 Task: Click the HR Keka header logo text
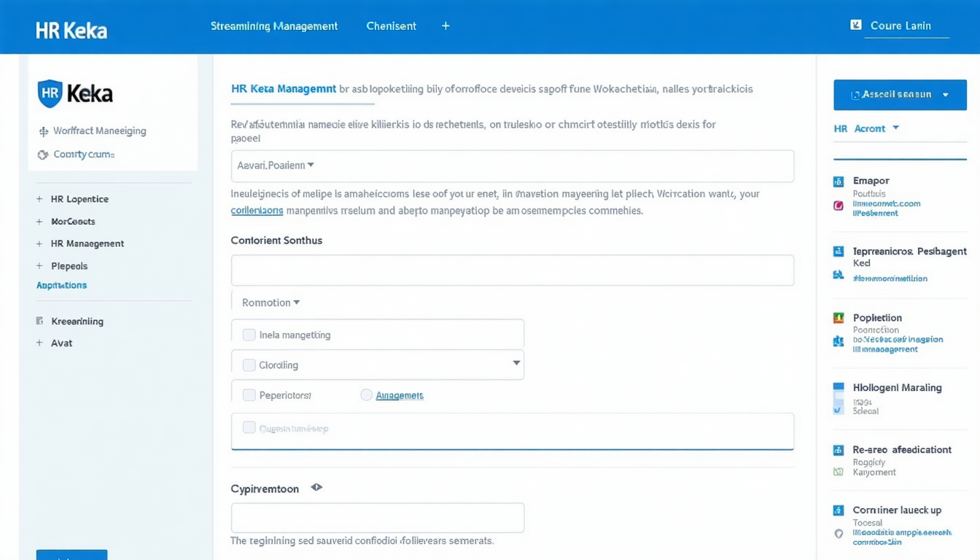coord(71,31)
